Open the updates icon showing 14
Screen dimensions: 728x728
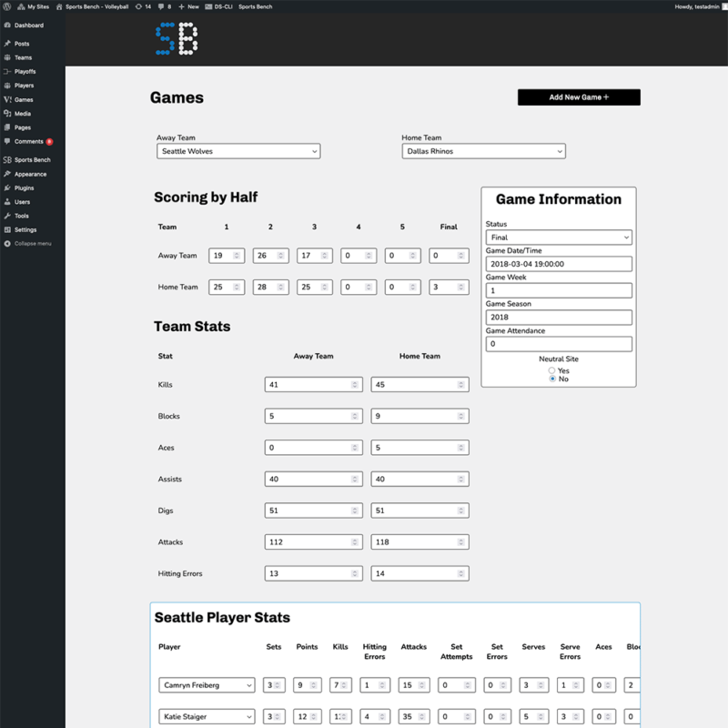tap(138, 6)
